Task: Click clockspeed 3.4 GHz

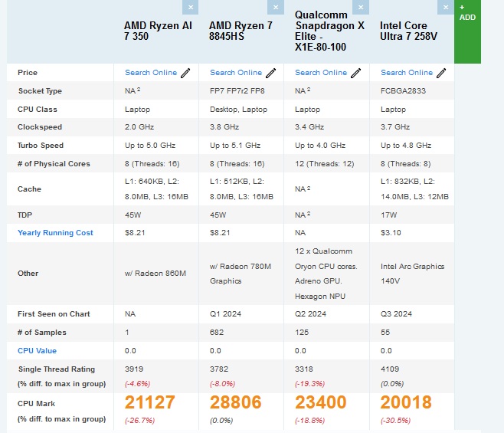Action: coord(309,127)
